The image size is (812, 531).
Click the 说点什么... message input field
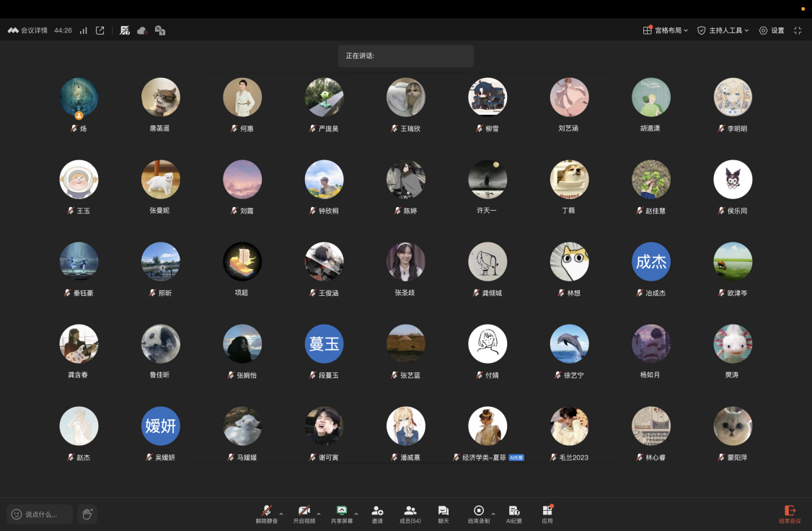(x=40, y=514)
